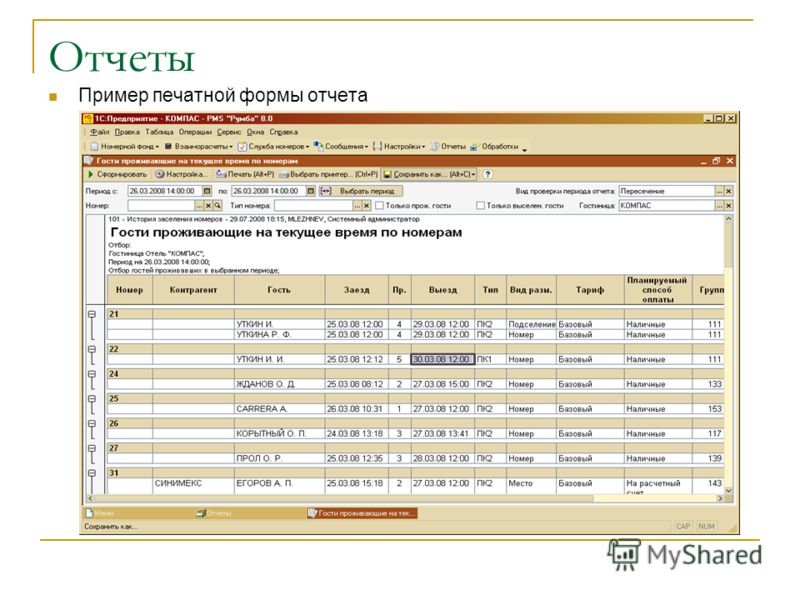Open Настройка... report settings

[x=182, y=174]
